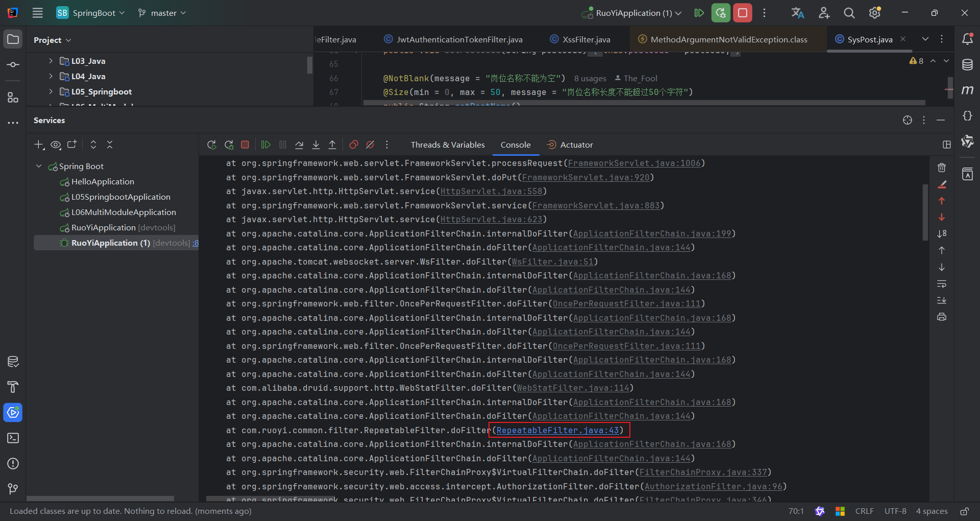Open the Services tool window icon
This screenshot has height=521, width=980.
coord(13,412)
